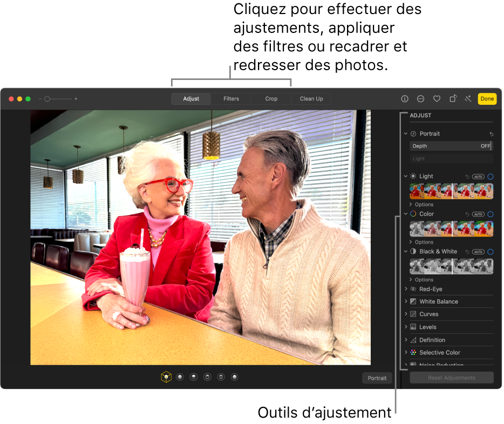Open the more options ellipsis icon
This screenshot has width=504, height=424.
(x=420, y=99)
